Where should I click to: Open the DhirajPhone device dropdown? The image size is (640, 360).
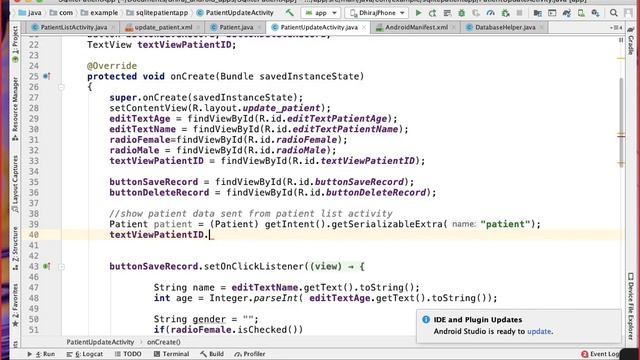[377, 13]
